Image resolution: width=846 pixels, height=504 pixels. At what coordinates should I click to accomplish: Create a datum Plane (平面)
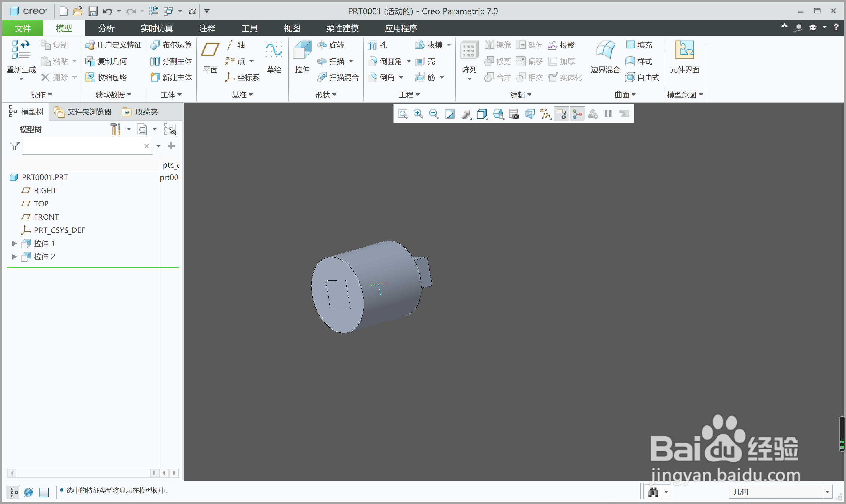210,57
